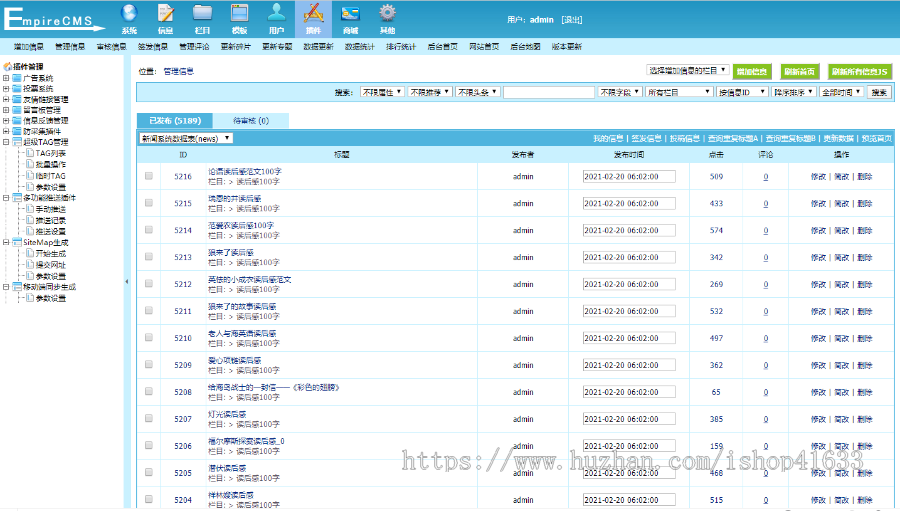
Task: Open the 按信息ID sort dropdown
Action: tap(742, 92)
